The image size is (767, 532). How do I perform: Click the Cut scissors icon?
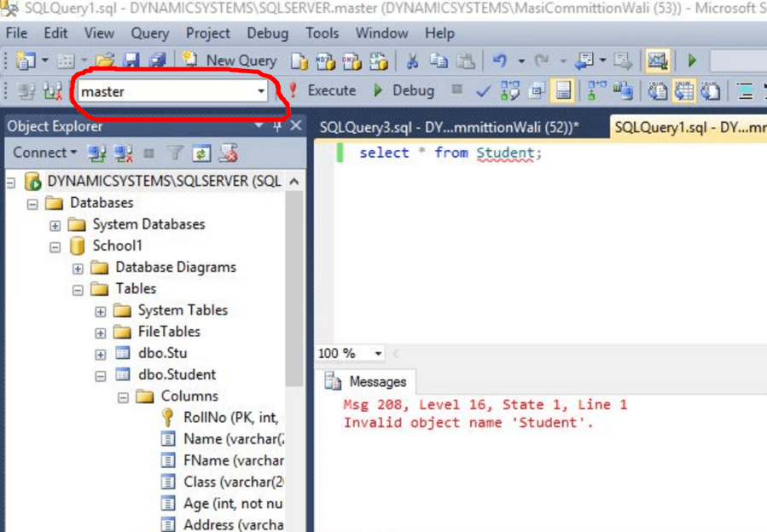412,61
